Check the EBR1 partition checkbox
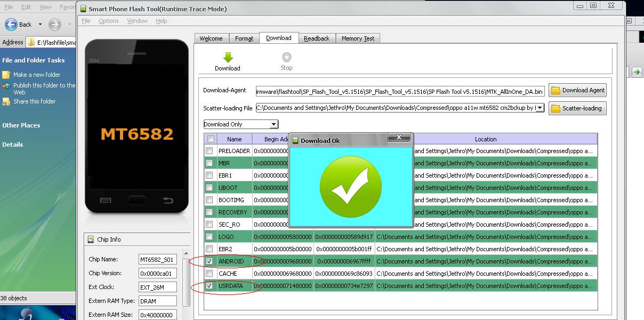 [x=210, y=175]
